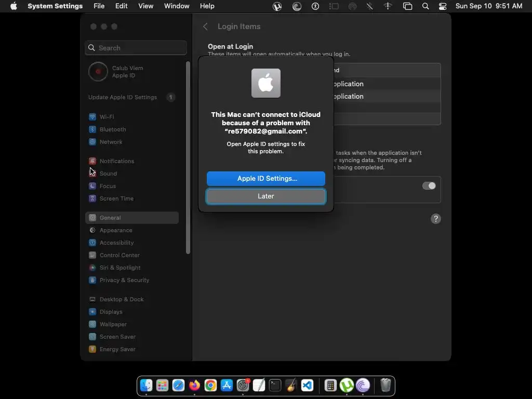
Task: Launch Google Chrome from the Dock
Action: coord(210,385)
